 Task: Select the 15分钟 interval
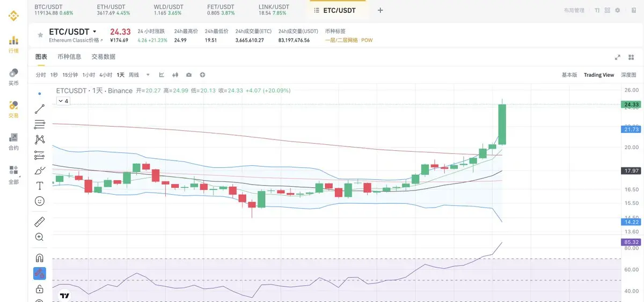[x=70, y=75]
